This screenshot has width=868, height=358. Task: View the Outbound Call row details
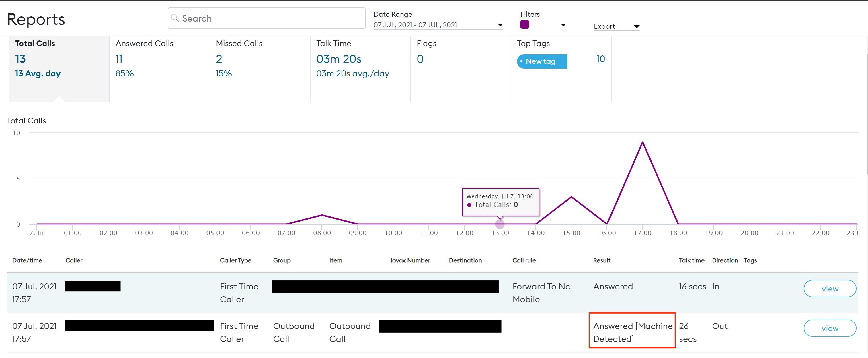(830, 328)
